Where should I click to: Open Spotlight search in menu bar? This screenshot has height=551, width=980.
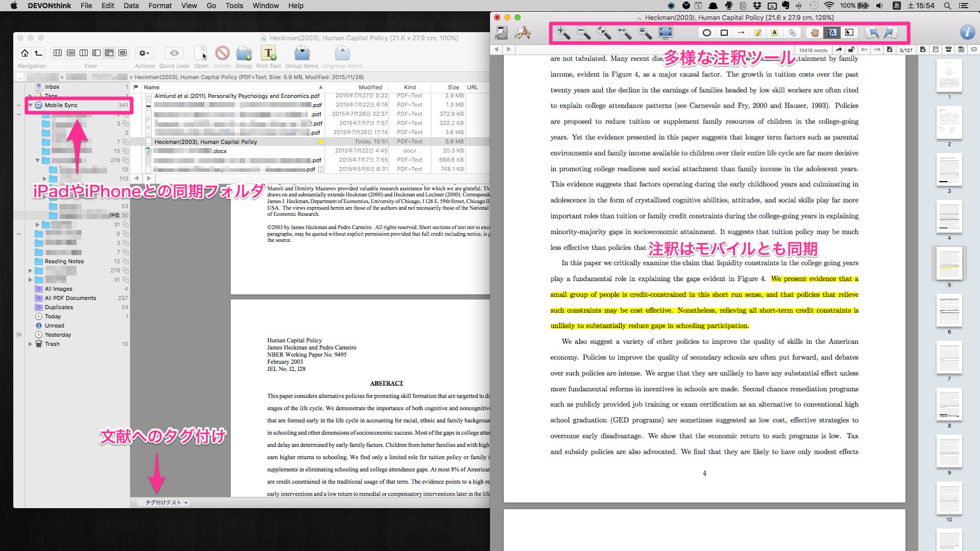pyautogui.click(x=947, y=6)
